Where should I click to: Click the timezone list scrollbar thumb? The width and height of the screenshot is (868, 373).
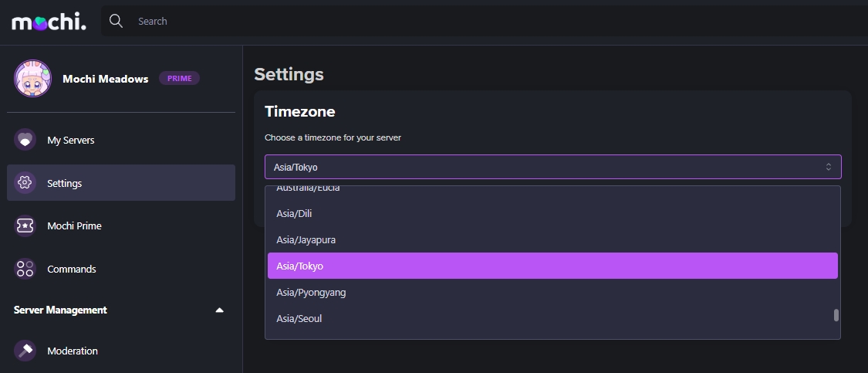(x=836, y=315)
